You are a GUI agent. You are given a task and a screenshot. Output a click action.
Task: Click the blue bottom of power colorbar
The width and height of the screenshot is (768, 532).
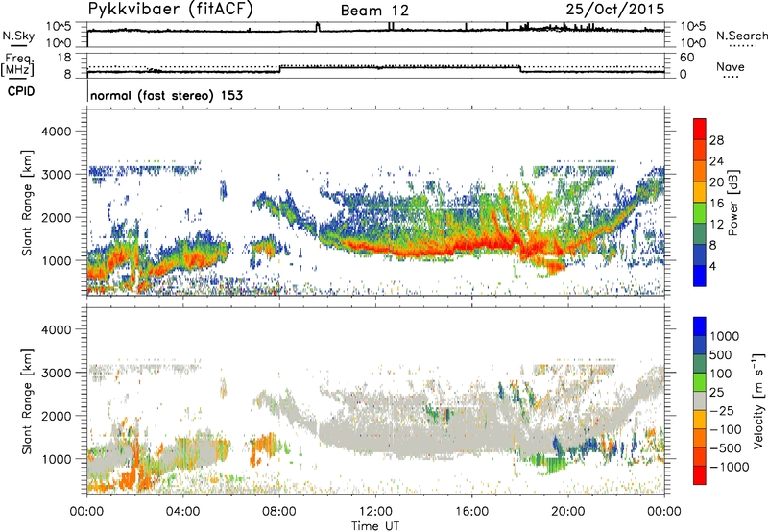tap(700, 276)
